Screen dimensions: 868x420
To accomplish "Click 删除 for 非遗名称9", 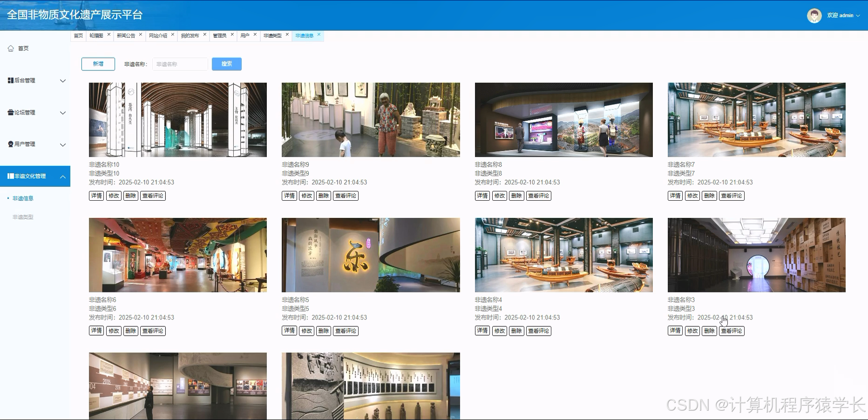I will click(324, 196).
